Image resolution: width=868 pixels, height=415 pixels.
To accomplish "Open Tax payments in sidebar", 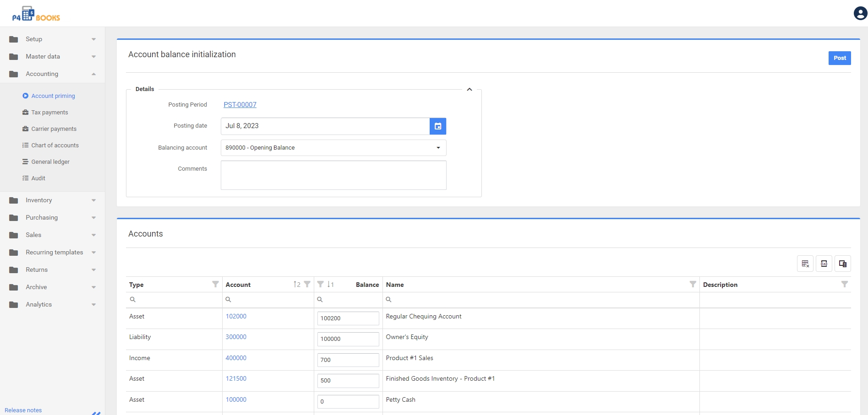I will (49, 113).
